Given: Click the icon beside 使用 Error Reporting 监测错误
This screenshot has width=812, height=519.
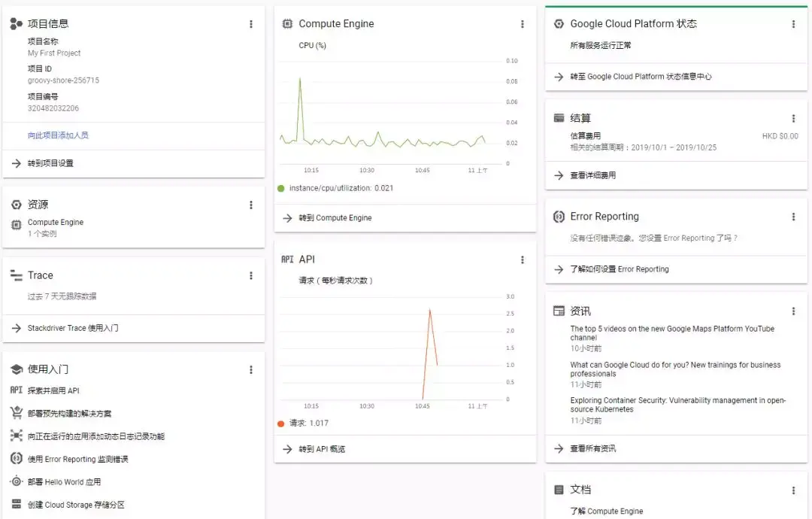Looking at the screenshot, I should 16,458.
